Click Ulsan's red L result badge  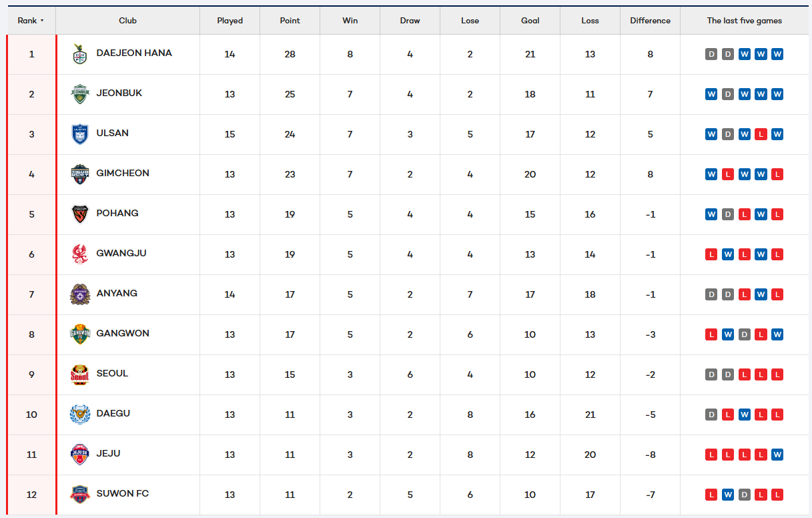tap(761, 134)
